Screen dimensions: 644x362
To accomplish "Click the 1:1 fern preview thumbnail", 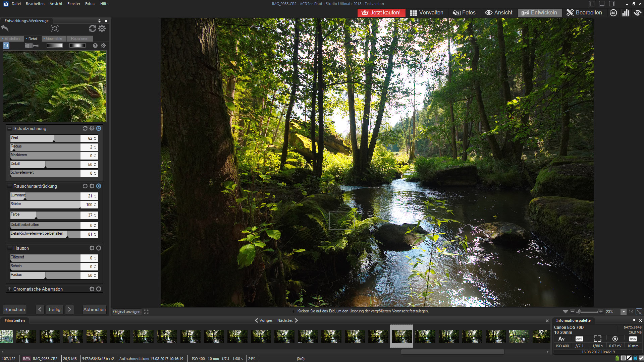I will (x=55, y=86).
